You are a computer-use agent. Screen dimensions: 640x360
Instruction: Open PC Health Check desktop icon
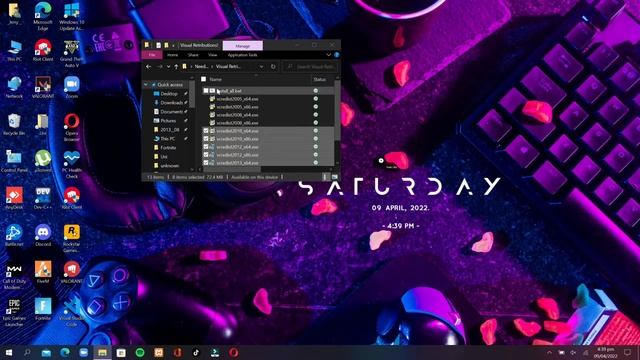pos(71,164)
